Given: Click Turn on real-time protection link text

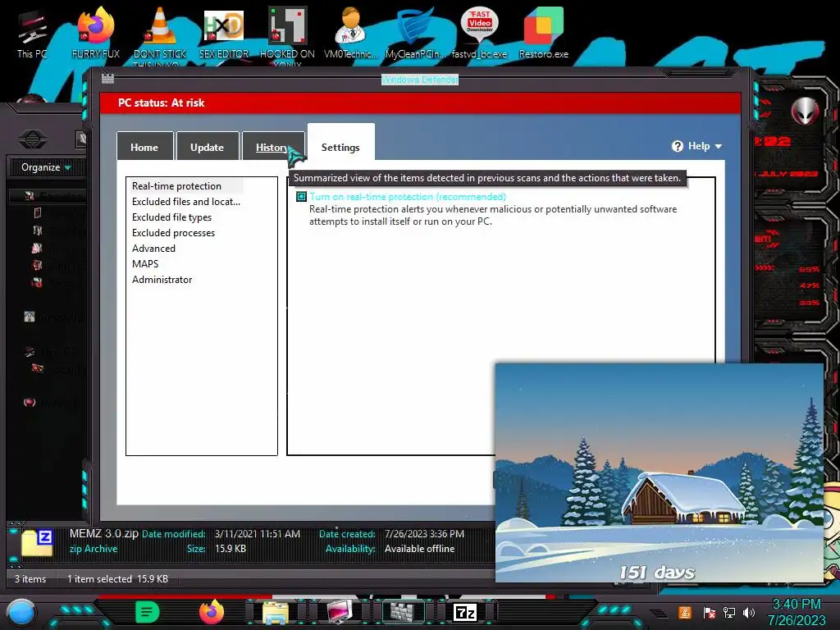Looking at the screenshot, I should [x=408, y=197].
